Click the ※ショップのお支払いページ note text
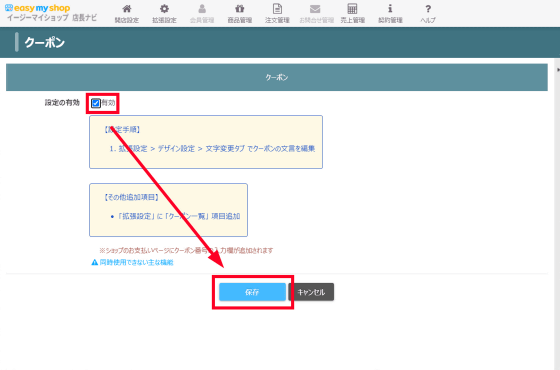Screen dimensions: 560x370 point(186,250)
